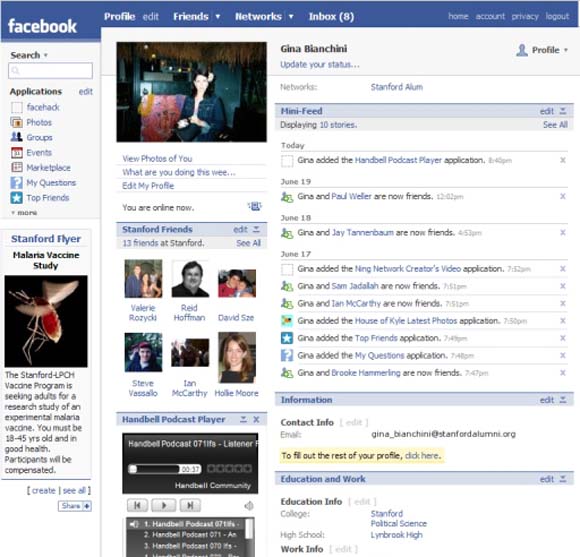Click the profile silhouette icon
The image size is (580, 557).
click(522, 50)
